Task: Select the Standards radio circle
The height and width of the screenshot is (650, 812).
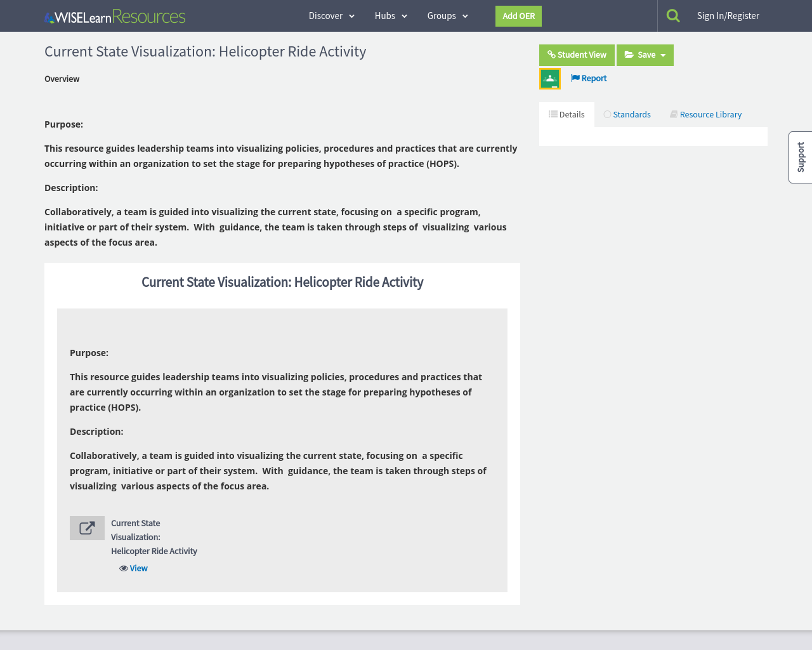Action: point(606,114)
